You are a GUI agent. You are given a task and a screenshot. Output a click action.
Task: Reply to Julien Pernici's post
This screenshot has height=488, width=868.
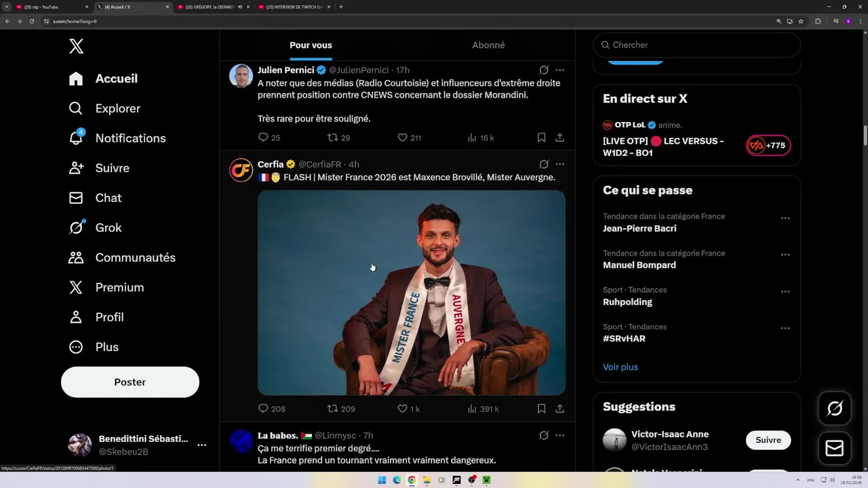269,138
